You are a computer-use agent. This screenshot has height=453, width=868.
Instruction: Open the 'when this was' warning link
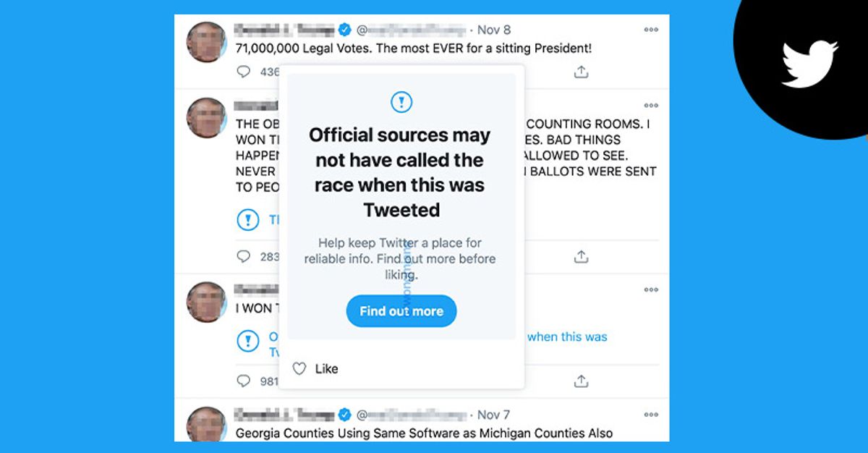[569, 336]
